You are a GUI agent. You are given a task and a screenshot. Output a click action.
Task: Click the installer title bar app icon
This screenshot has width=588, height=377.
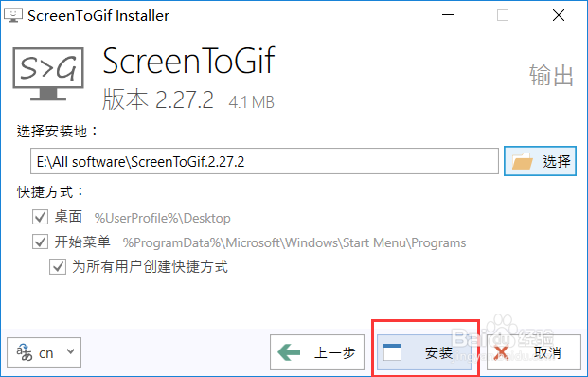tap(13, 15)
